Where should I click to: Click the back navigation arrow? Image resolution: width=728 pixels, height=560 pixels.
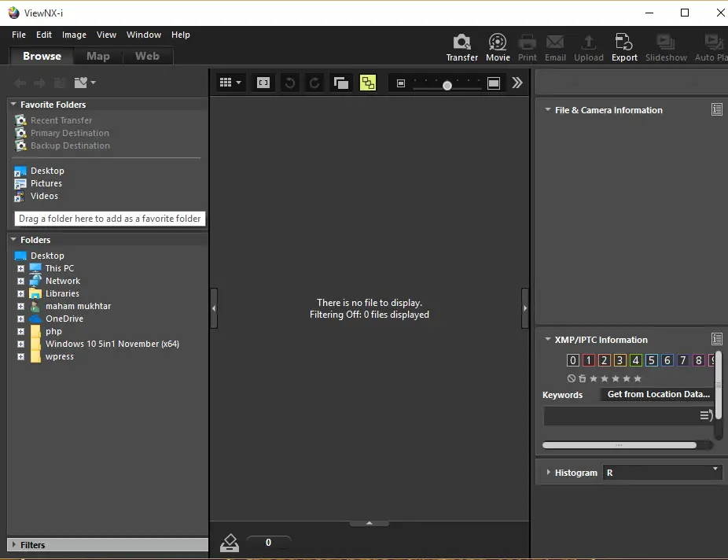(x=20, y=83)
